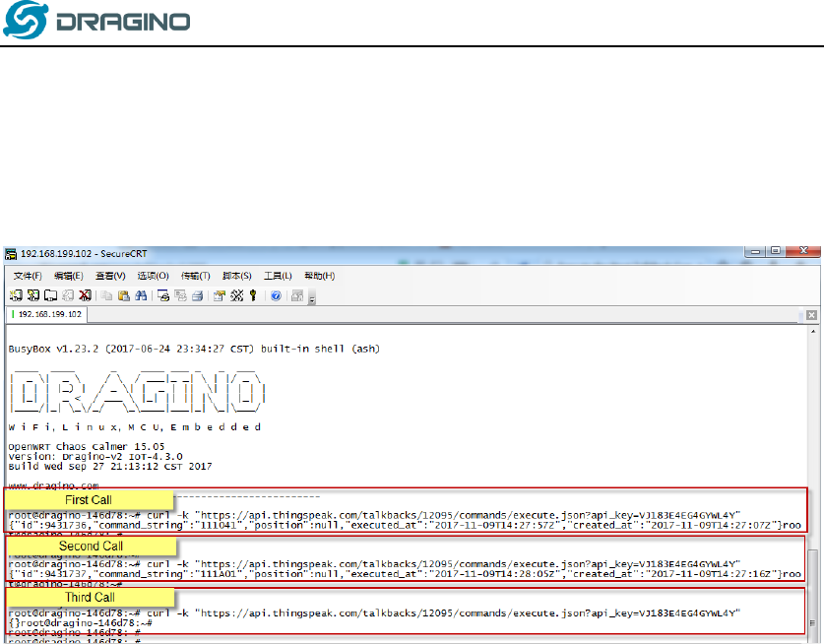Click the Find binoculars icon
Image resolution: width=824 pixels, height=644 pixels.
tap(141, 295)
